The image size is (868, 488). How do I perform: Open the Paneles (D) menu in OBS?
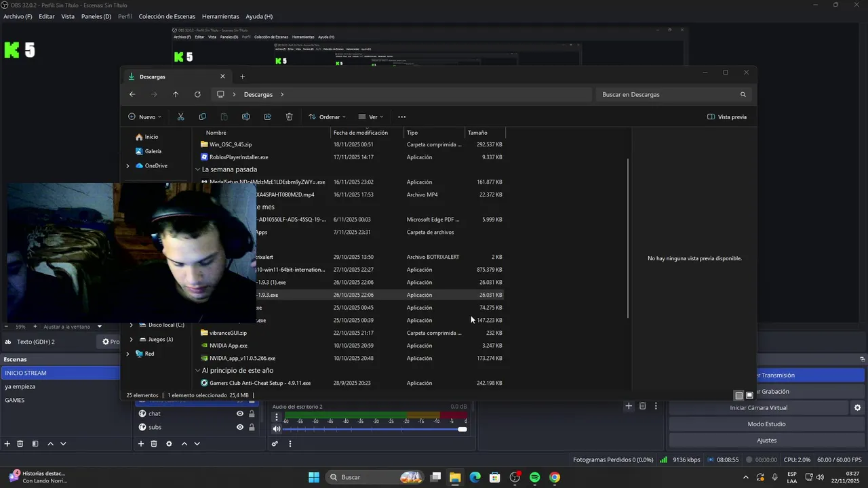pyautogui.click(x=96, y=16)
